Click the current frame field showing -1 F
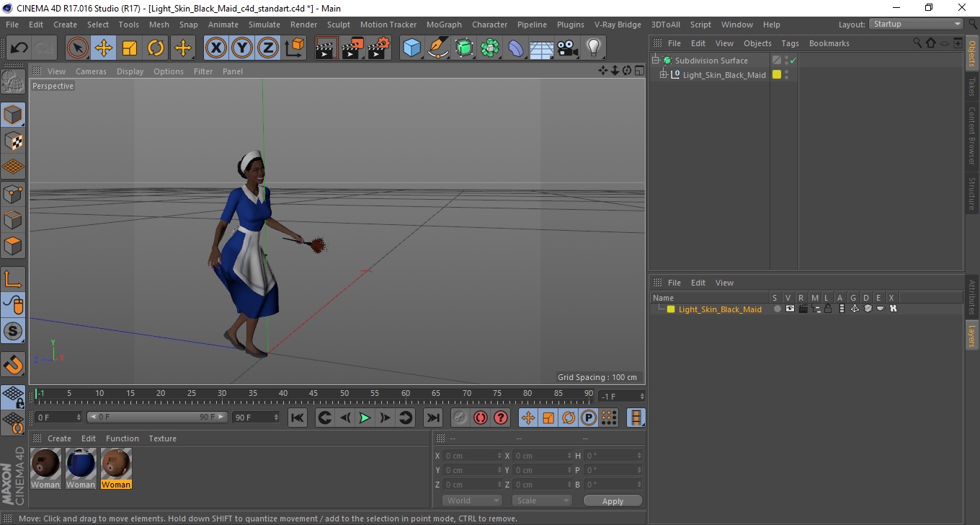980x525 pixels. (x=622, y=396)
